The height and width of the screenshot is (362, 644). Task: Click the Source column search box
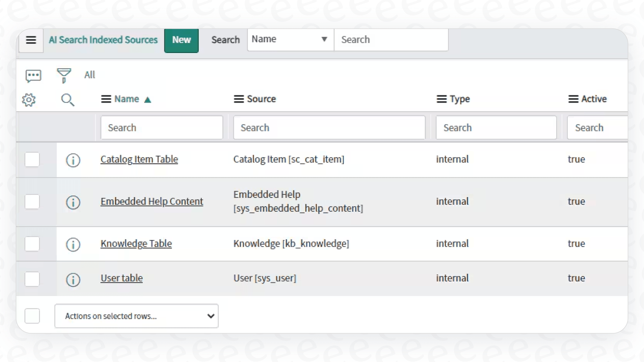[329, 127]
